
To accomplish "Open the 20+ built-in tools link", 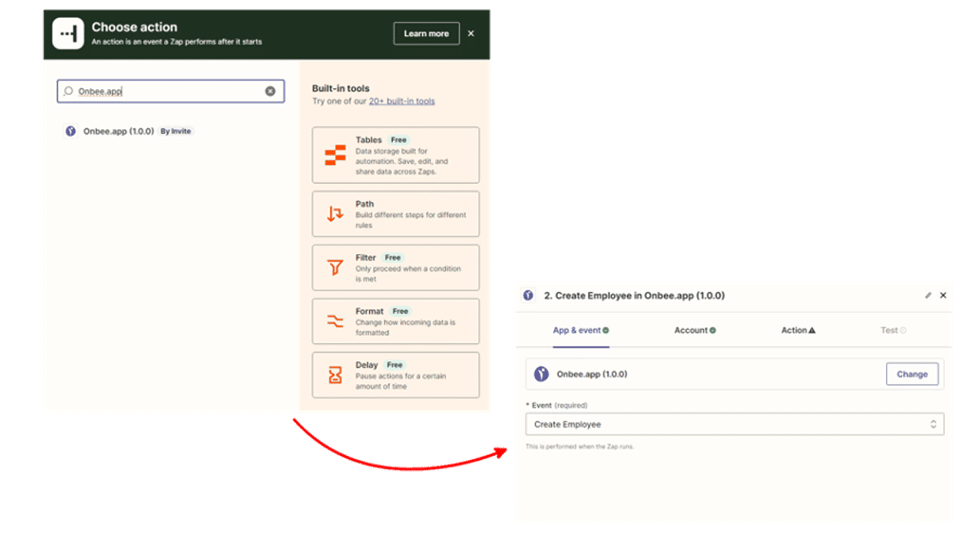I will [x=402, y=101].
